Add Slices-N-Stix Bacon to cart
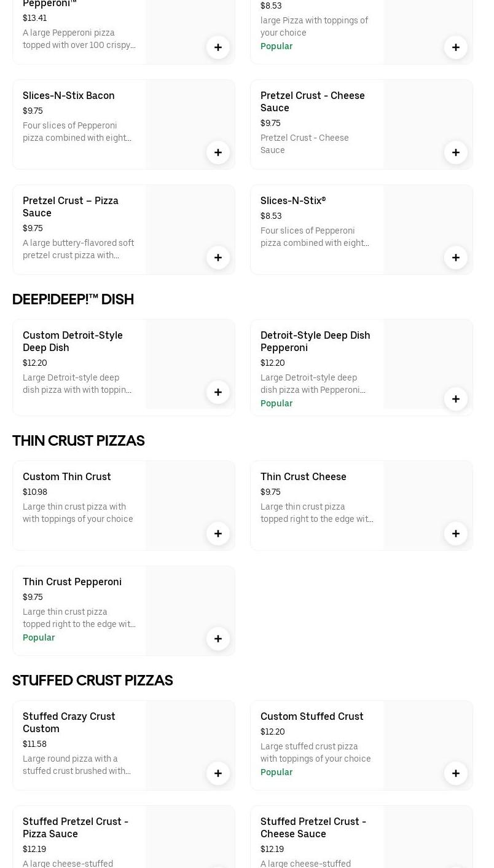This screenshot has width=494, height=868. coord(218,152)
